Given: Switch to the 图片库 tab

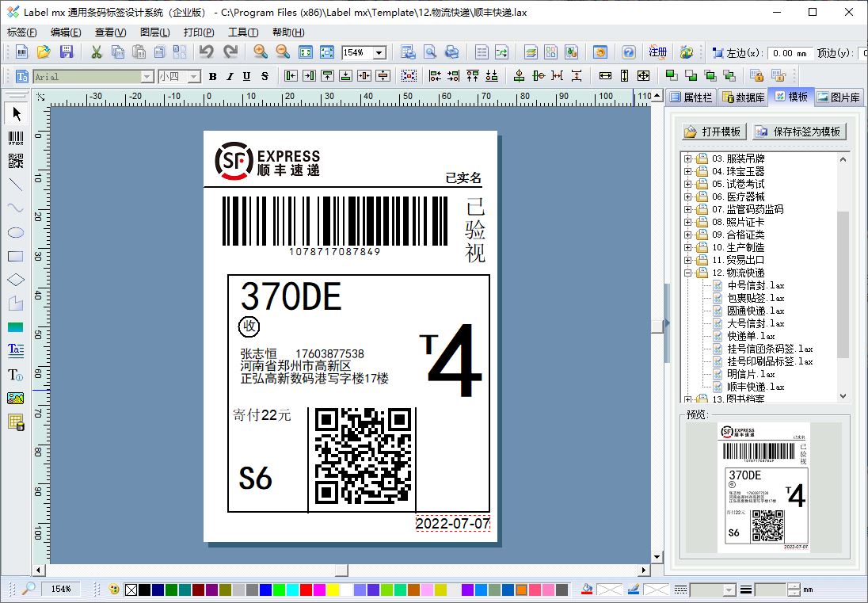Looking at the screenshot, I should coord(839,97).
